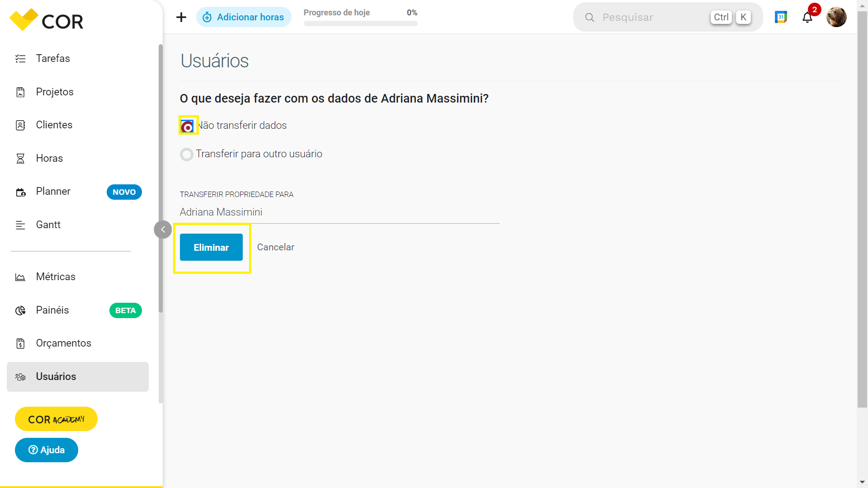The height and width of the screenshot is (488, 868).
Task: Click the Planner calendar icon
Action: pos(21,192)
